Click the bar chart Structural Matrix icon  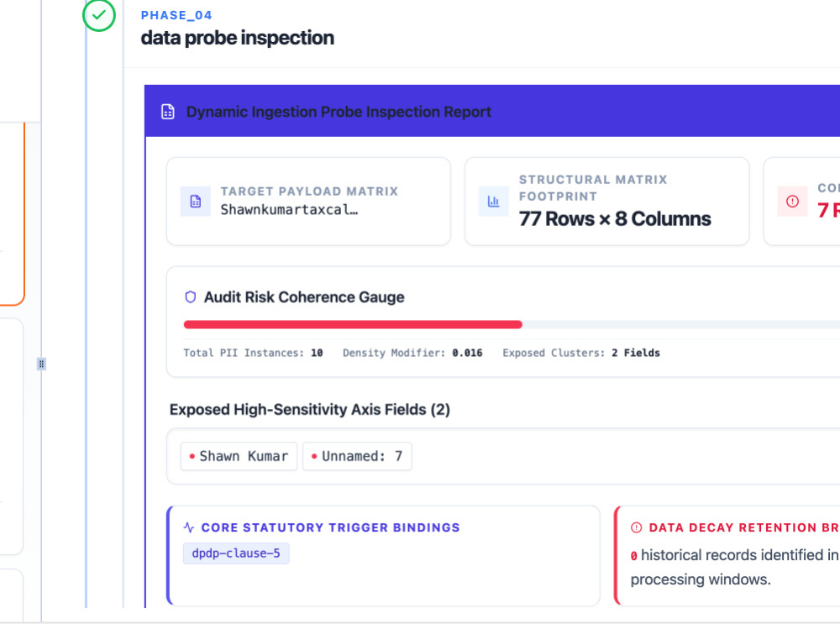493,202
